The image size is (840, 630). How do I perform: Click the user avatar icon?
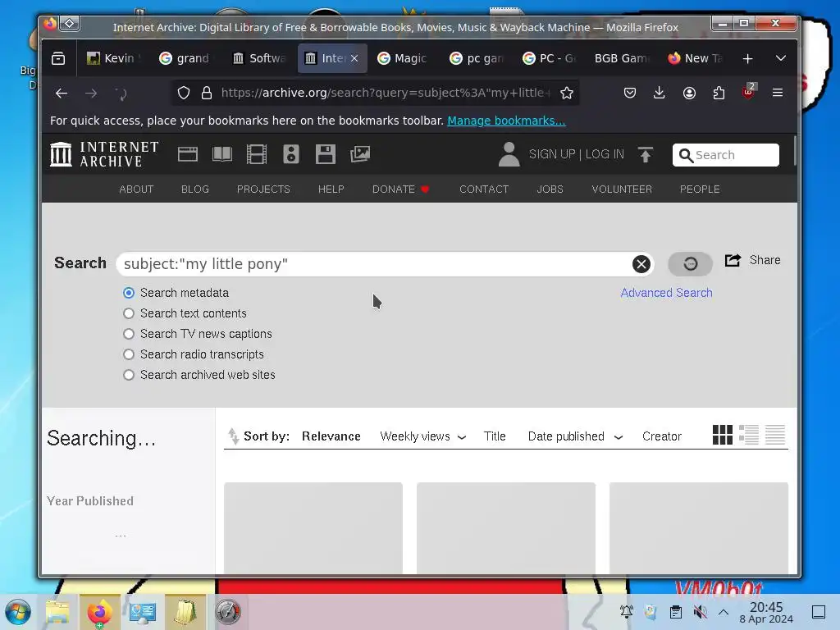pyautogui.click(x=509, y=154)
